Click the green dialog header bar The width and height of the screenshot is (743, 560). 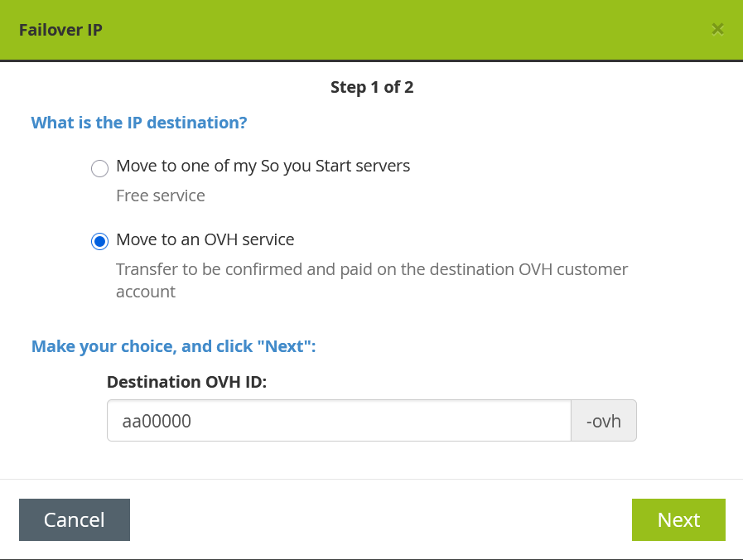click(371, 29)
